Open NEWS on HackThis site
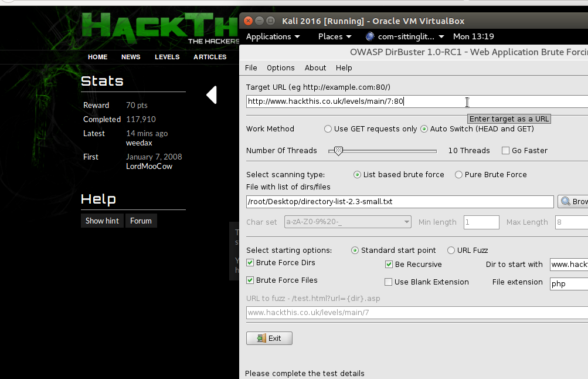The height and width of the screenshot is (379, 588). click(x=131, y=57)
